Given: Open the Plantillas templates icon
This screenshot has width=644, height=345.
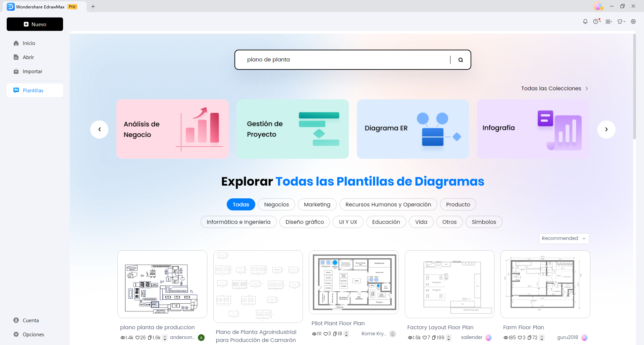Looking at the screenshot, I should pyautogui.click(x=16, y=90).
